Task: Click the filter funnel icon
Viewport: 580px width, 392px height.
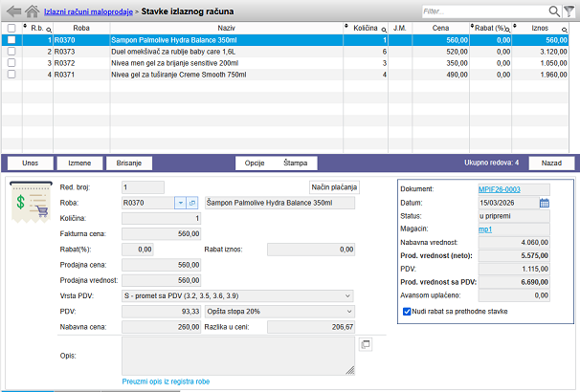Action: point(569,11)
